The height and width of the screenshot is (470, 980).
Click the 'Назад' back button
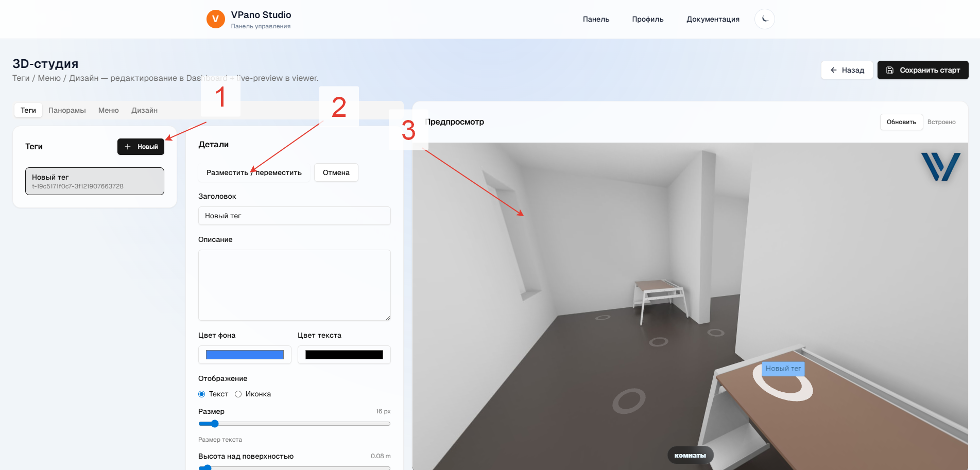pyautogui.click(x=847, y=70)
